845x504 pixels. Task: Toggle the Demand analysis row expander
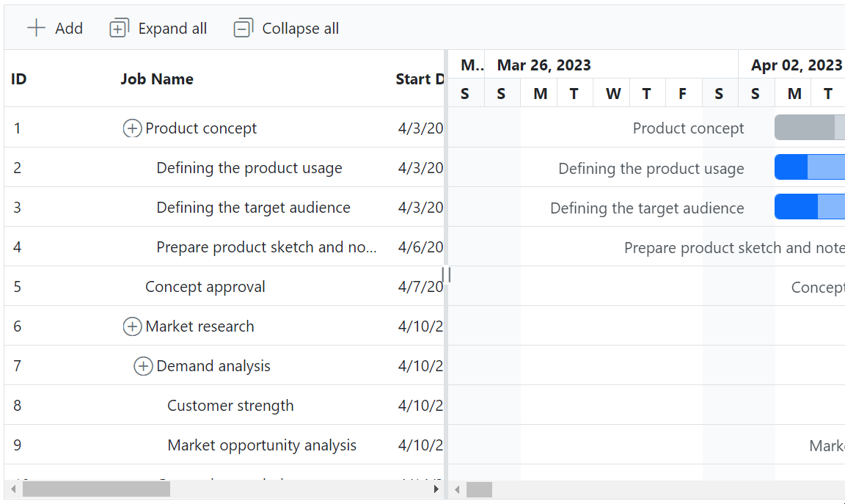(x=143, y=366)
